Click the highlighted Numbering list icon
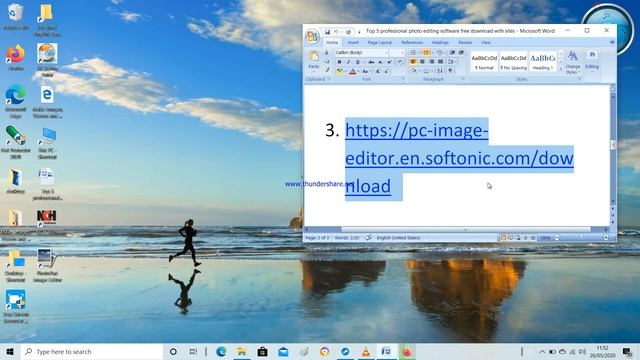The height and width of the screenshot is (360, 640). point(426,52)
